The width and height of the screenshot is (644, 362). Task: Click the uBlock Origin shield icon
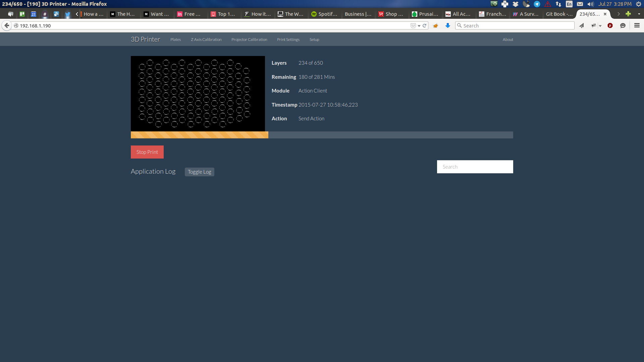coord(610,25)
